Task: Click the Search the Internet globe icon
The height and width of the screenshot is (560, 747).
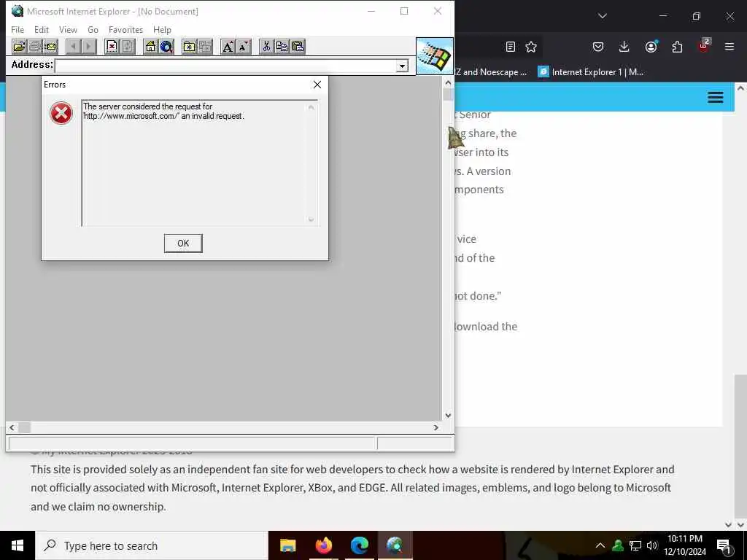Action: point(166,47)
